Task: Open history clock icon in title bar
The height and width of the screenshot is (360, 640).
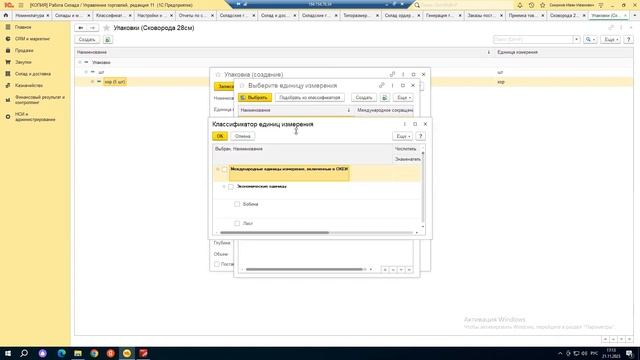Action: pos(531,5)
